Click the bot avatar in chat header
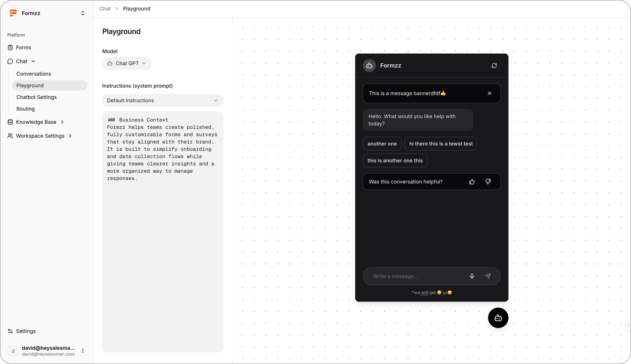Screen dimensions: 631x364 (x=369, y=66)
